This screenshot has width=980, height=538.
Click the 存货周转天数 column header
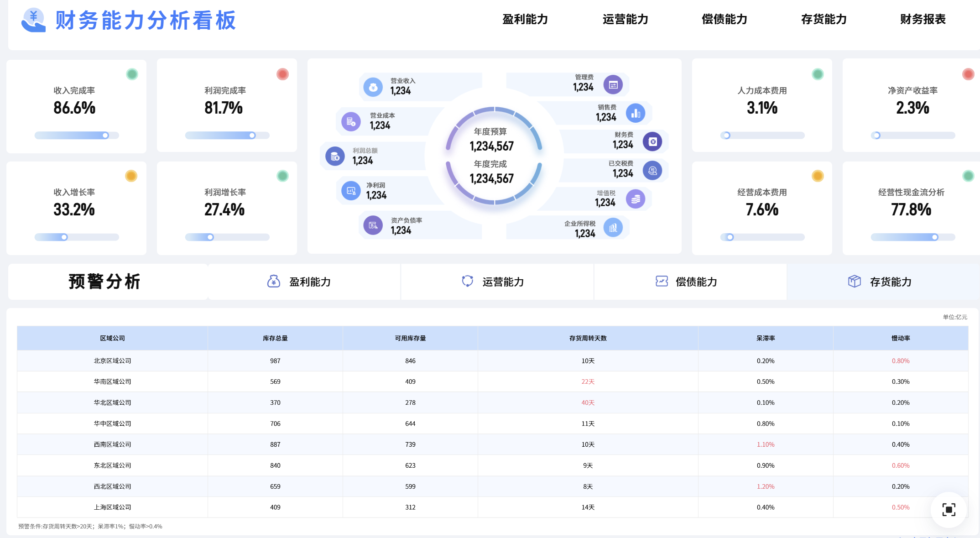coord(588,338)
